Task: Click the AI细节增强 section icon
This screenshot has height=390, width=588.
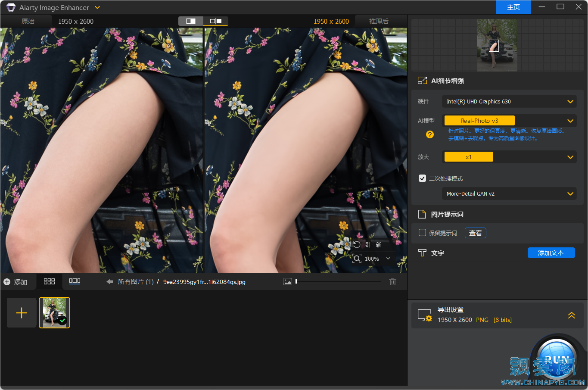Action: click(x=422, y=81)
